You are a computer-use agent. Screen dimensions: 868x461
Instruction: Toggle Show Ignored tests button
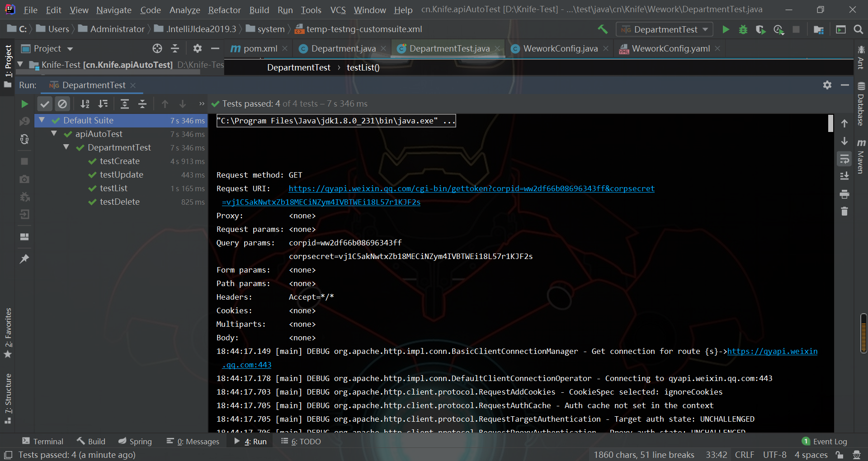[62, 104]
